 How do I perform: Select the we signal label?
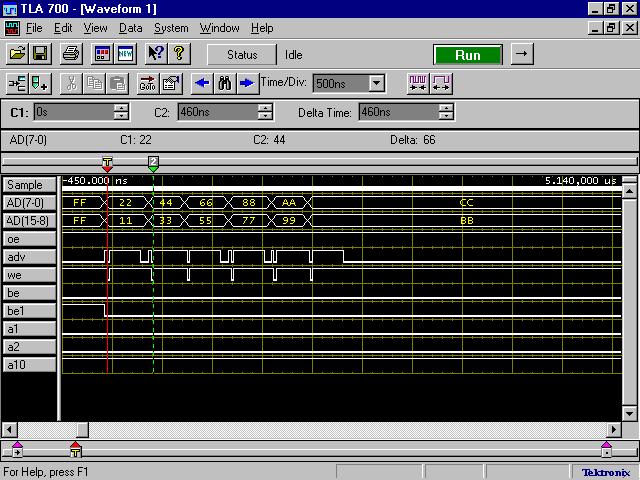[29, 275]
